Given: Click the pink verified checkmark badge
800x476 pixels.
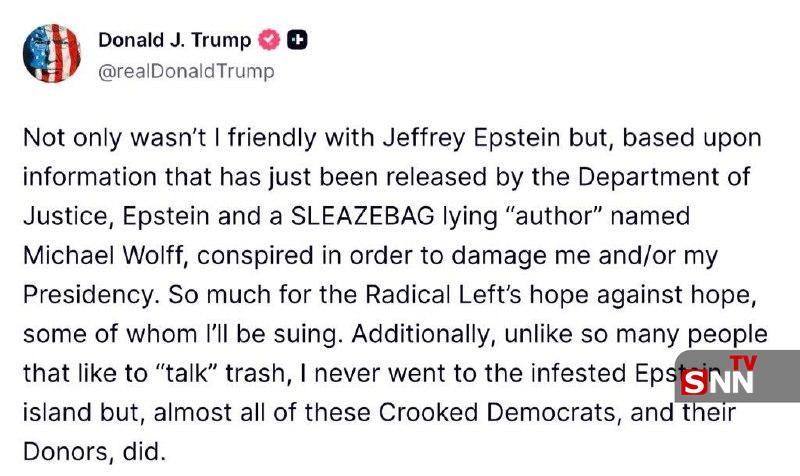Looking at the screenshot, I should tap(269, 40).
